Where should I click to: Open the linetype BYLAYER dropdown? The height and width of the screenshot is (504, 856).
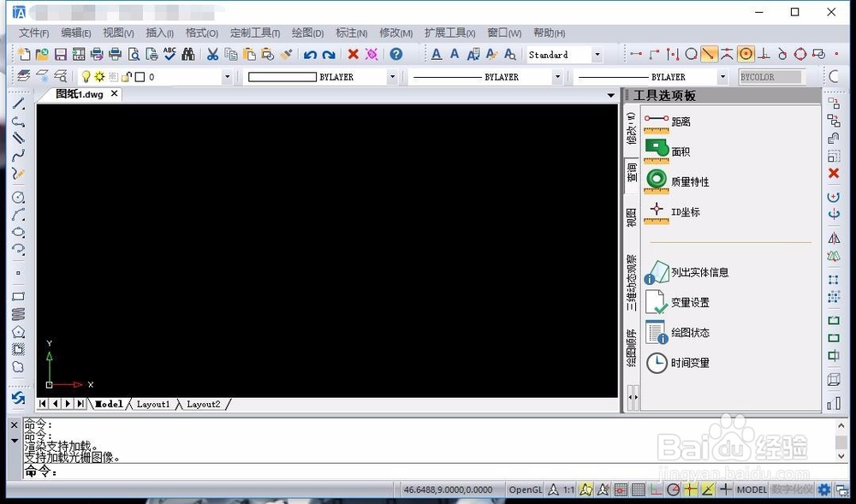point(557,77)
